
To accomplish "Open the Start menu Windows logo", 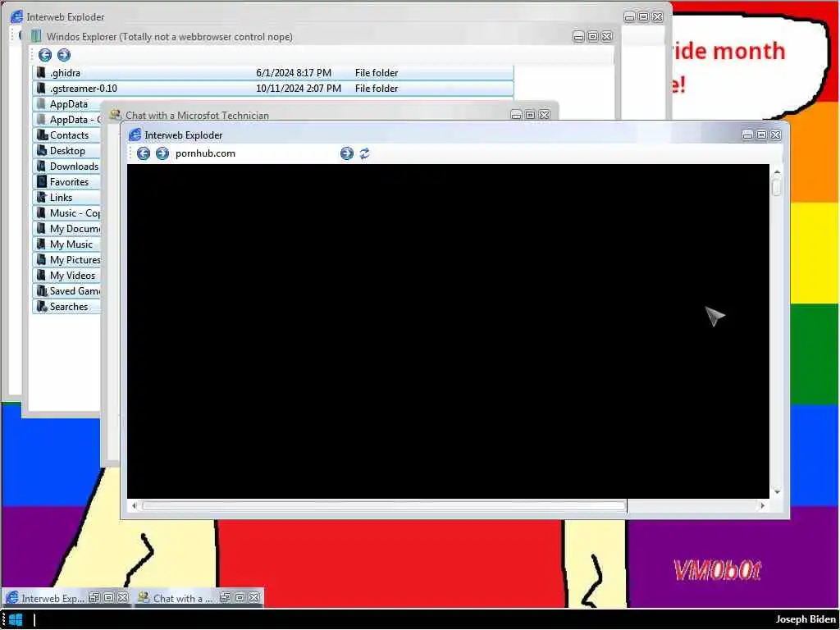I will coord(16,620).
